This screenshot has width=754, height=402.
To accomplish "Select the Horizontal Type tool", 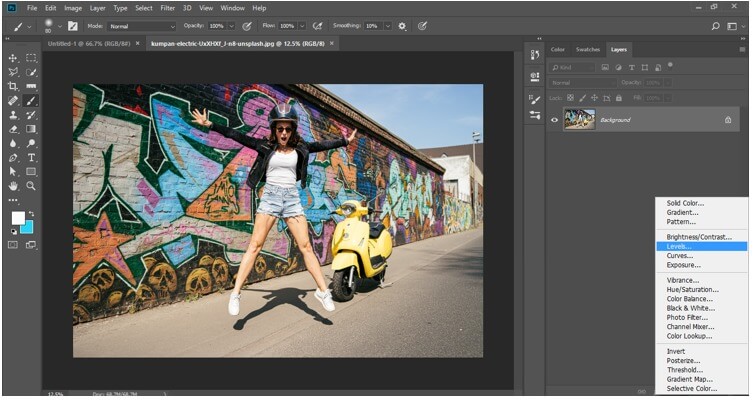I will pos(31,157).
